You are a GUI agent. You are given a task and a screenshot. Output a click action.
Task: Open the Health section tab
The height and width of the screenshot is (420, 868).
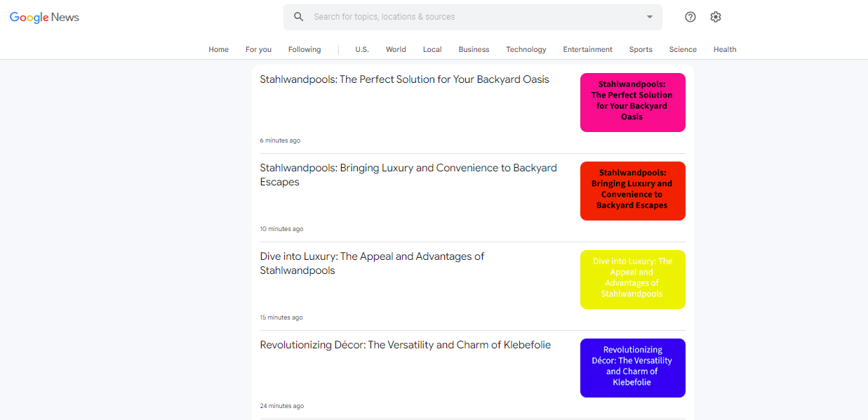725,49
